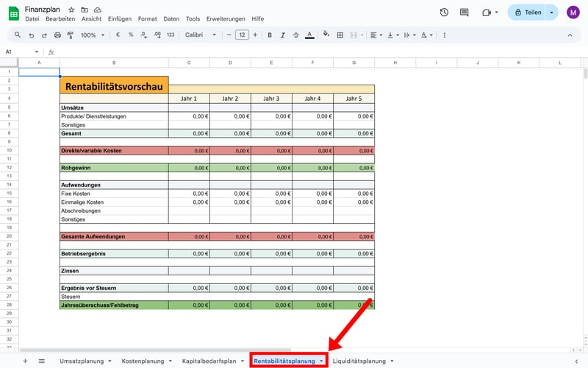Toggle bold formatting

point(270,35)
